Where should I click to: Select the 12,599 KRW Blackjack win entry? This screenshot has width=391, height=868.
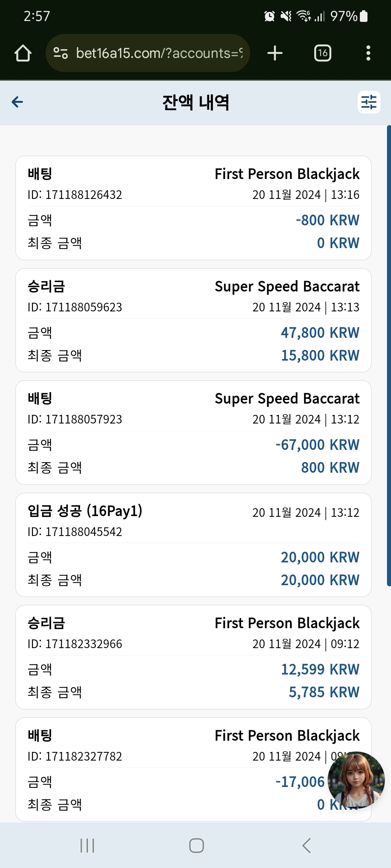(x=193, y=657)
